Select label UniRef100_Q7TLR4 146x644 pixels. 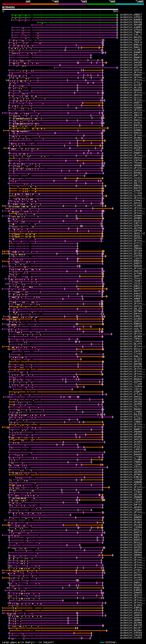[x=131, y=394]
